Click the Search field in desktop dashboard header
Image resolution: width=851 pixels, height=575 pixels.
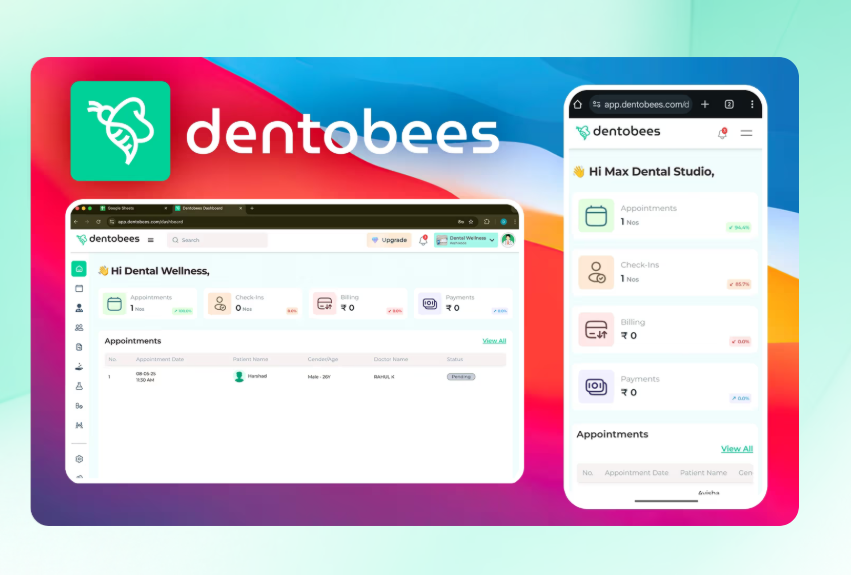click(x=217, y=240)
